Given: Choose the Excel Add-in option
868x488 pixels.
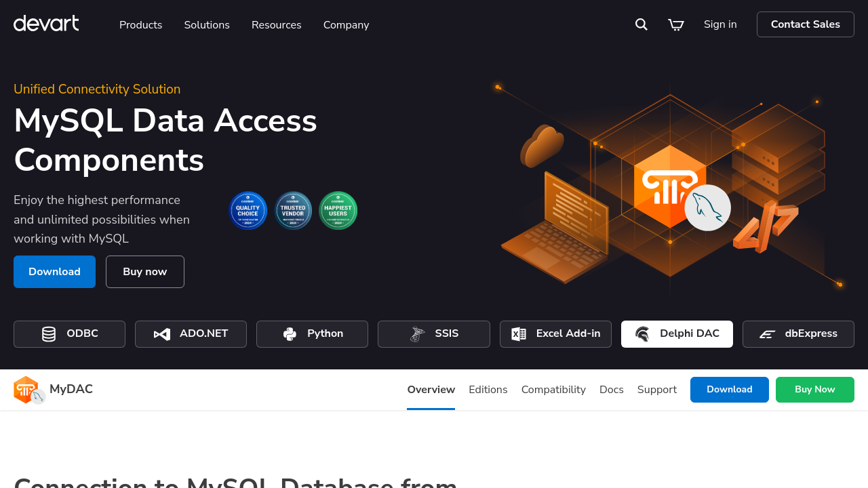Looking at the screenshot, I should point(555,334).
